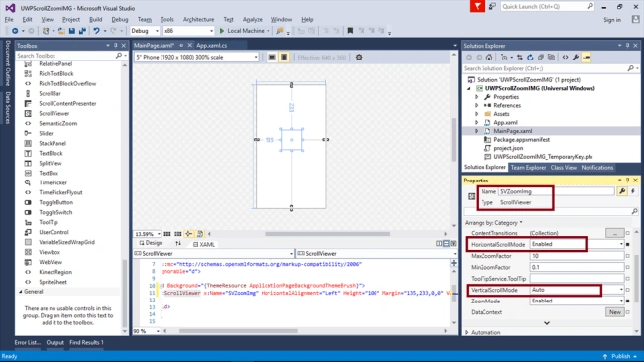Click the properties wrench icon beside Name
The image size is (644, 362).
[x=622, y=191]
